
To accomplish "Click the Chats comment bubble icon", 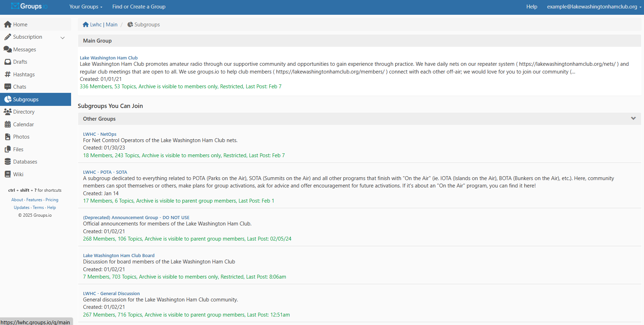I will coord(8,87).
